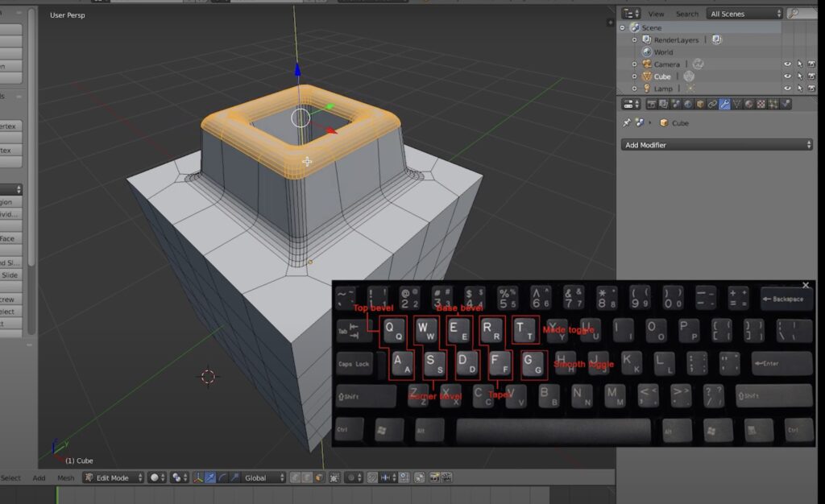Open the outliner View menu

point(656,14)
